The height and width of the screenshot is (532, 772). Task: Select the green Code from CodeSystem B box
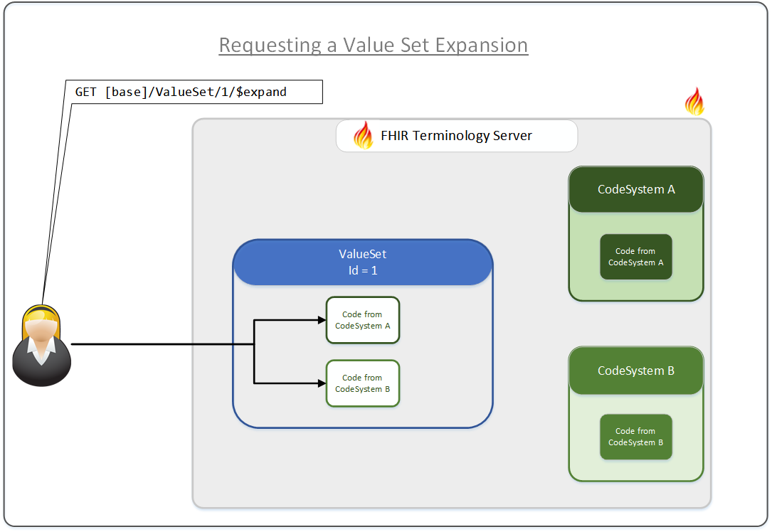click(x=635, y=437)
